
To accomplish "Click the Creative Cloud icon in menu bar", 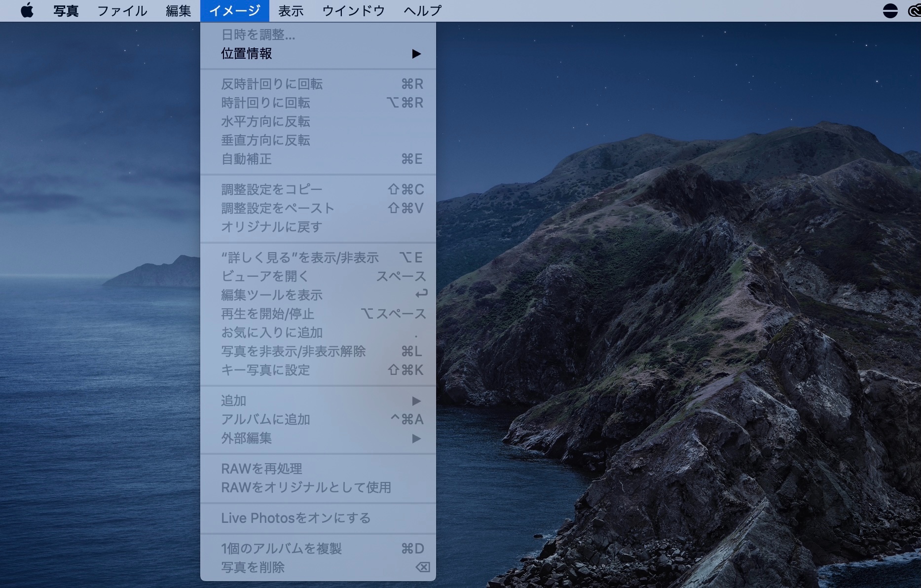I will coord(914,10).
